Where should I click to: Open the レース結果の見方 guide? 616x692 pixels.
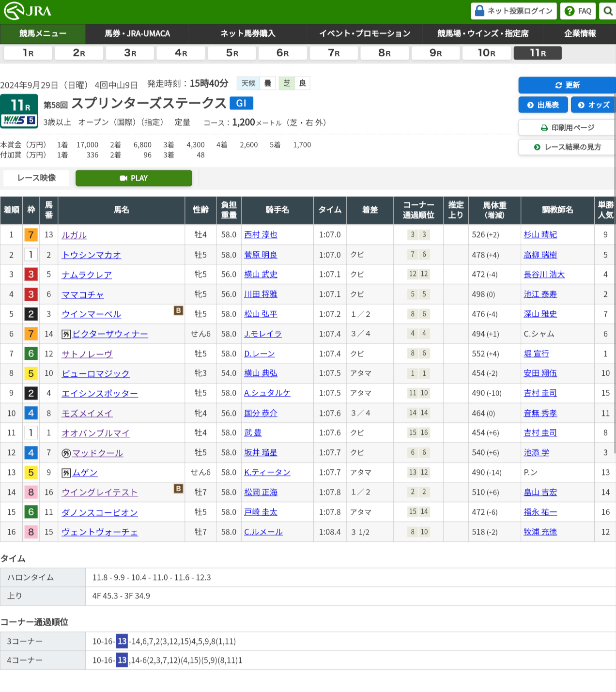[567, 147]
